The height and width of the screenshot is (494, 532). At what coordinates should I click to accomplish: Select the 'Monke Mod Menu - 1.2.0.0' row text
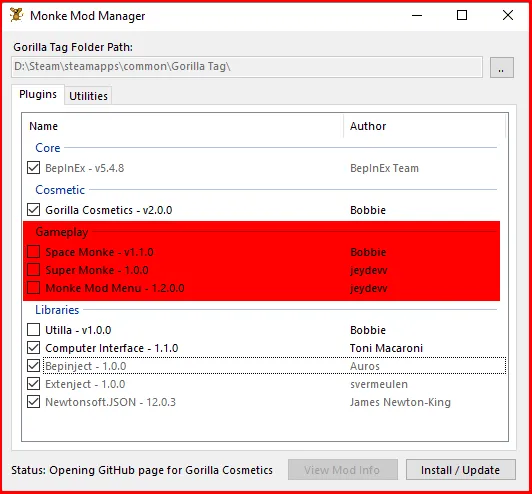115,288
